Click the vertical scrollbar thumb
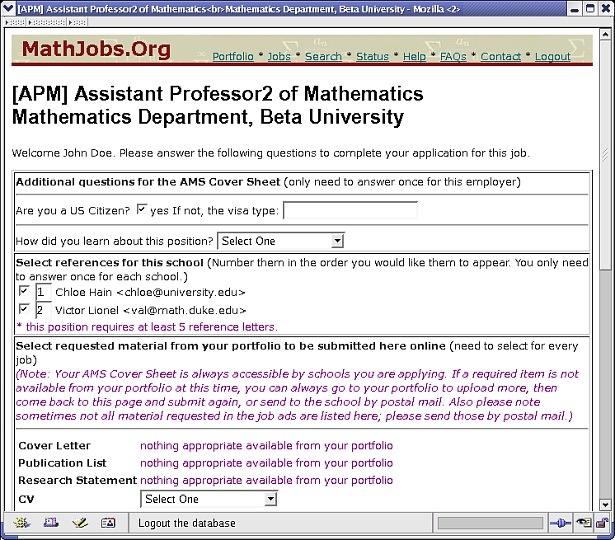 coord(605,155)
